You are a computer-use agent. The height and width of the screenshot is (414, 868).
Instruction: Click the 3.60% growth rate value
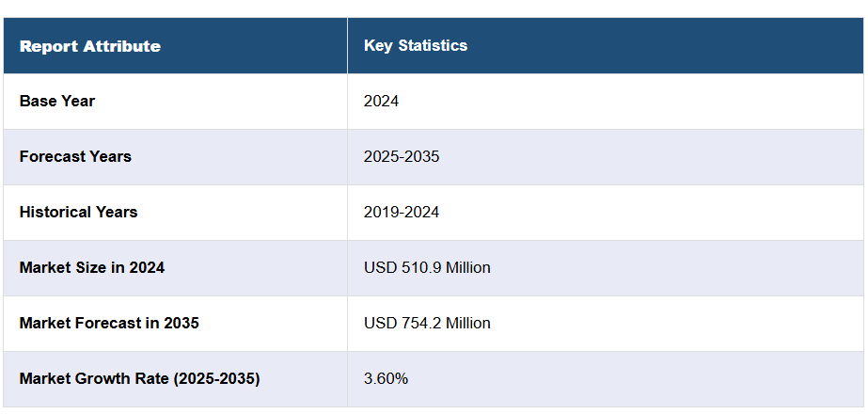coord(386,378)
